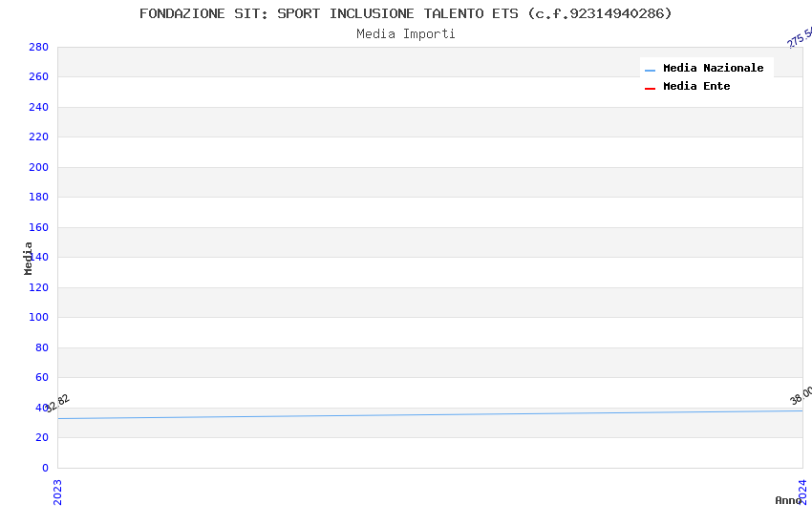This screenshot has height=525, width=812.
Task: Click the Media y-axis title
Action: tap(28, 258)
